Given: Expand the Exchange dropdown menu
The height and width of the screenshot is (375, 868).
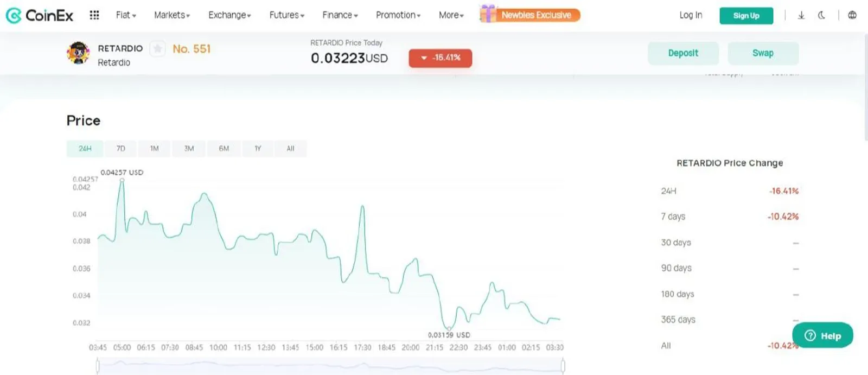Looking at the screenshot, I should point(229,15).
